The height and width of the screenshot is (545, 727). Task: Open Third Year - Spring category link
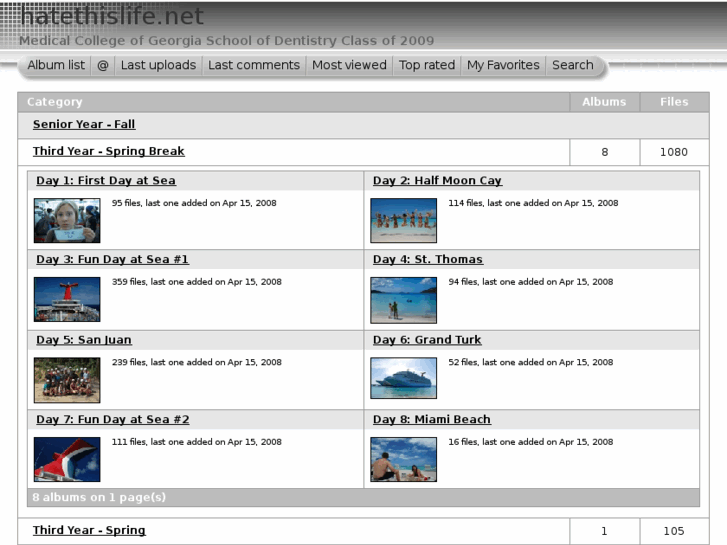(89, 530)
